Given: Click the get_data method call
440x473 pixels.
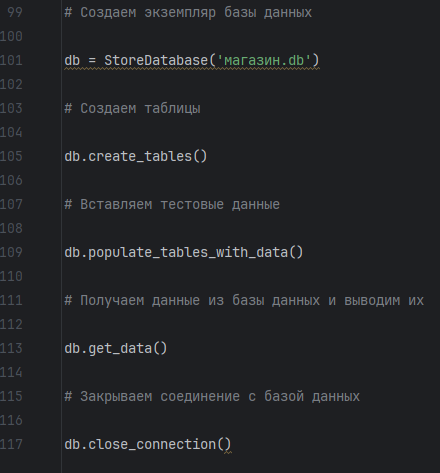Looking at the screenshot, I should pyautogui.click(x=120, y=348).
